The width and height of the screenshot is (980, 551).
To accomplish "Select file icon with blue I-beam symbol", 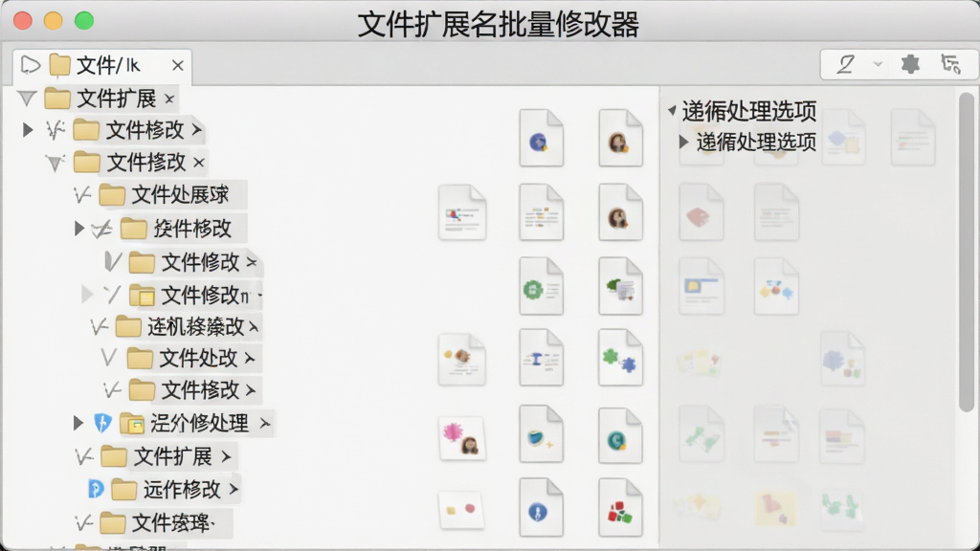I will 542,358.
